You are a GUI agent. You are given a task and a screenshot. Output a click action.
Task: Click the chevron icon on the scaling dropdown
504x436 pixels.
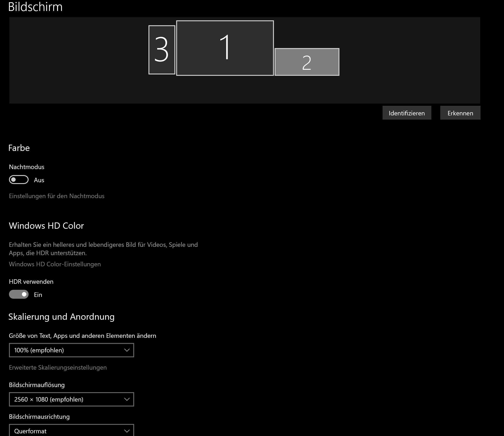coord(127,350)
